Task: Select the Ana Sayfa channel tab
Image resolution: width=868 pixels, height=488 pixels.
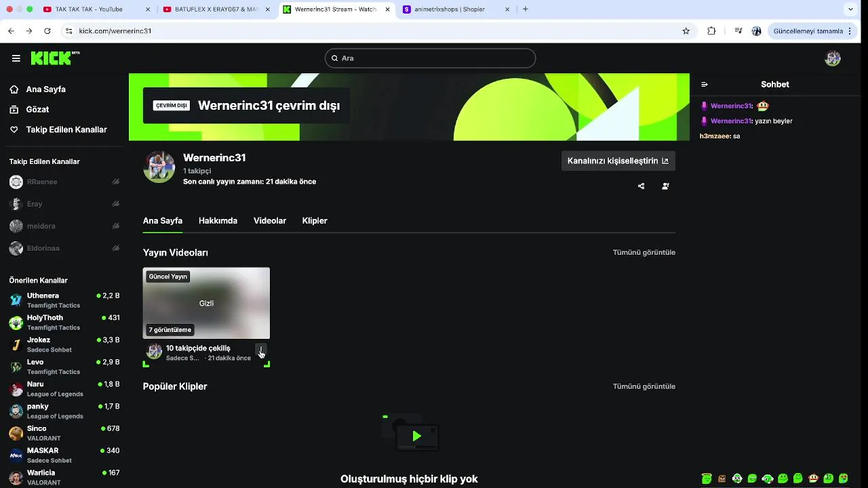Action: tap(163, 221)
